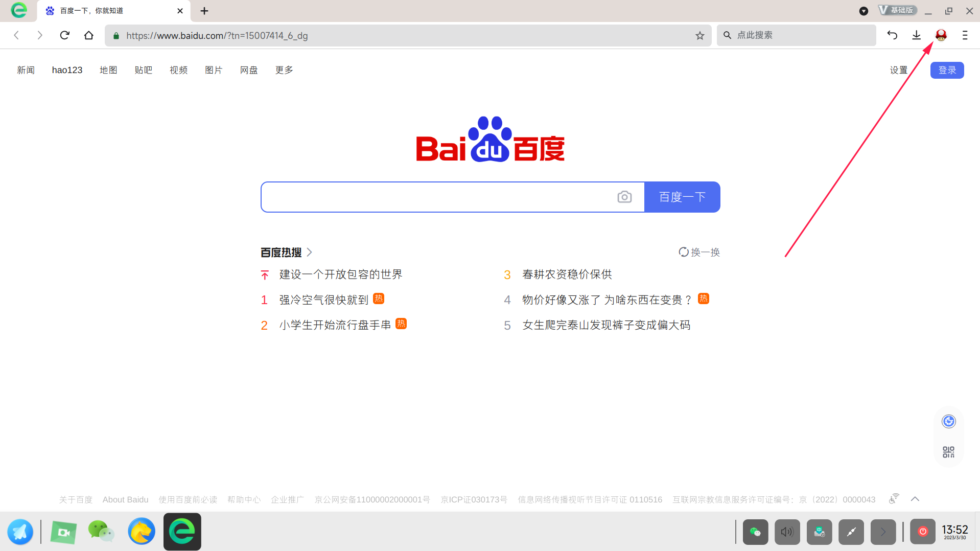This screenshot has height=551, width=980.
Task: Click the 基础版 VIP badge
Action: click(x=897, y=10)
